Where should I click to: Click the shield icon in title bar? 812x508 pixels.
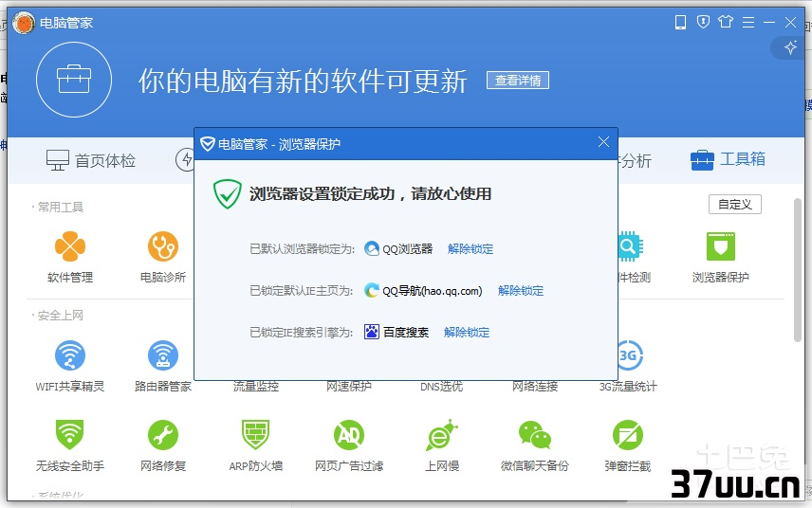pos(703,22)
